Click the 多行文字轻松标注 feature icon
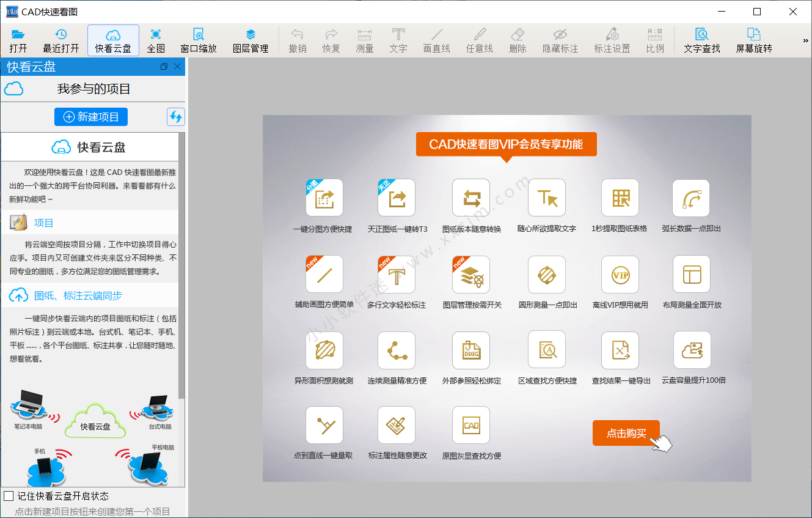Screen dimensions: 812x518 coord(397,275)
